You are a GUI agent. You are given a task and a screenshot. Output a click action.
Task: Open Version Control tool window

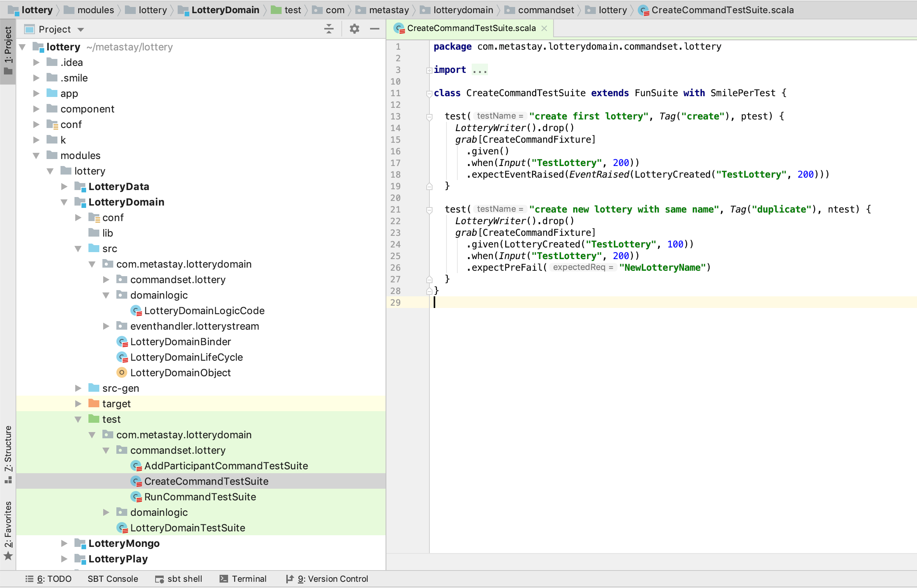327,579
